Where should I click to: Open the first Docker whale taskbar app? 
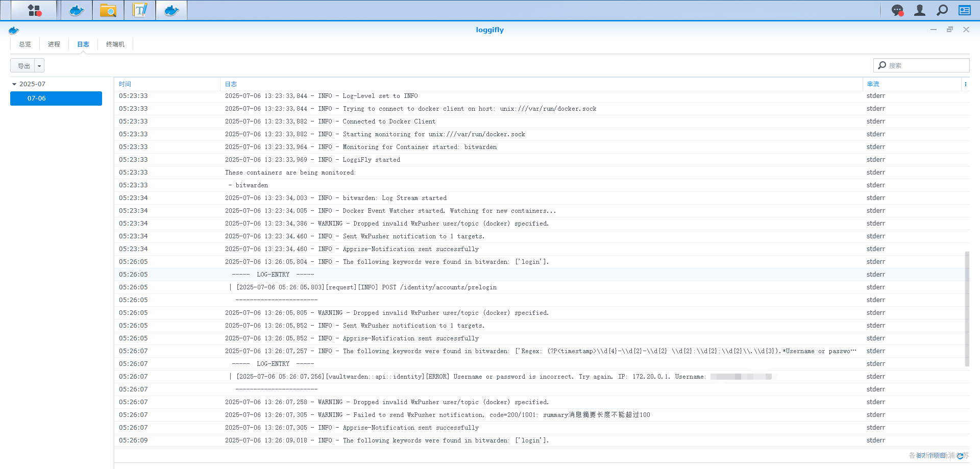click(x=77, y=10)
